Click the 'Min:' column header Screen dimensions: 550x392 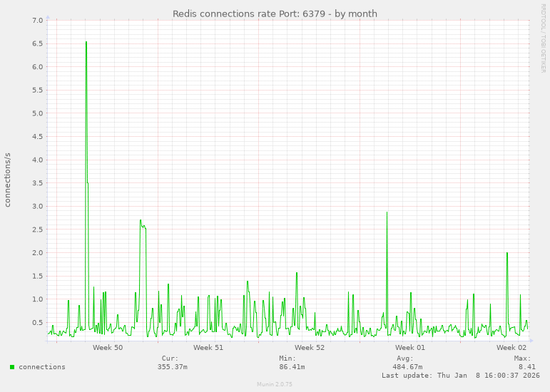coord(287,359)
